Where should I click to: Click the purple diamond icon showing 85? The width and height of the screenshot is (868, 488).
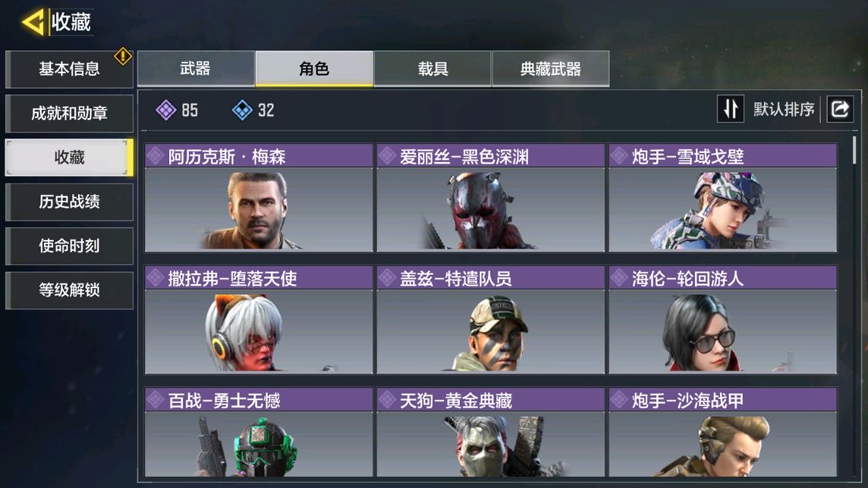[166, 110]
